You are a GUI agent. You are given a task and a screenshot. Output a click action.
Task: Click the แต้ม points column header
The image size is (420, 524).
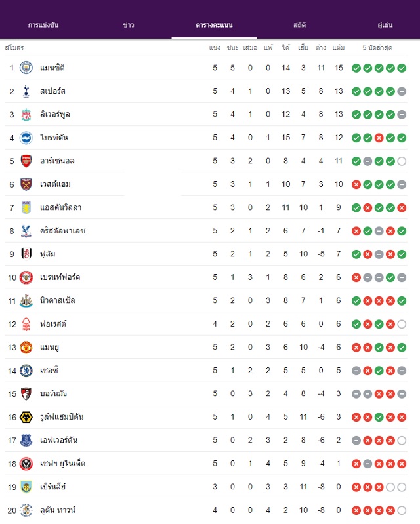click(x=339, y=47)
